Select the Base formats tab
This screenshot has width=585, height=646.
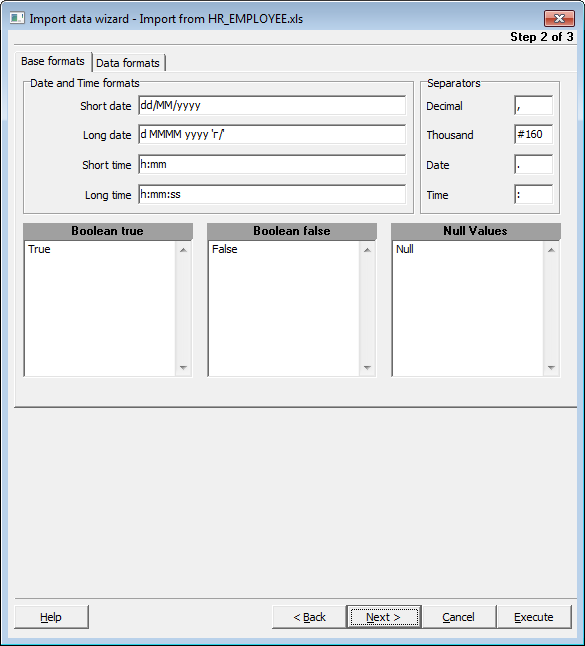(x=53, y=61)
